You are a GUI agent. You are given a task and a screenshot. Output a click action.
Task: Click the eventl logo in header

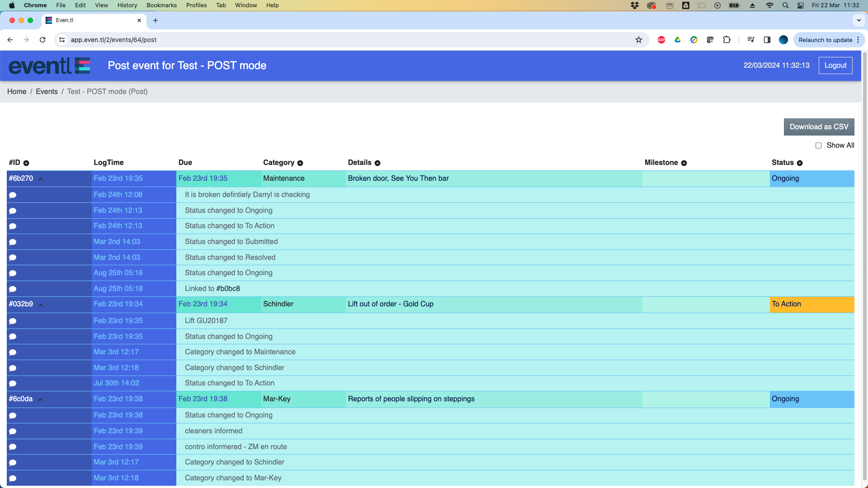pyautogui.click(x=49, y=66)
